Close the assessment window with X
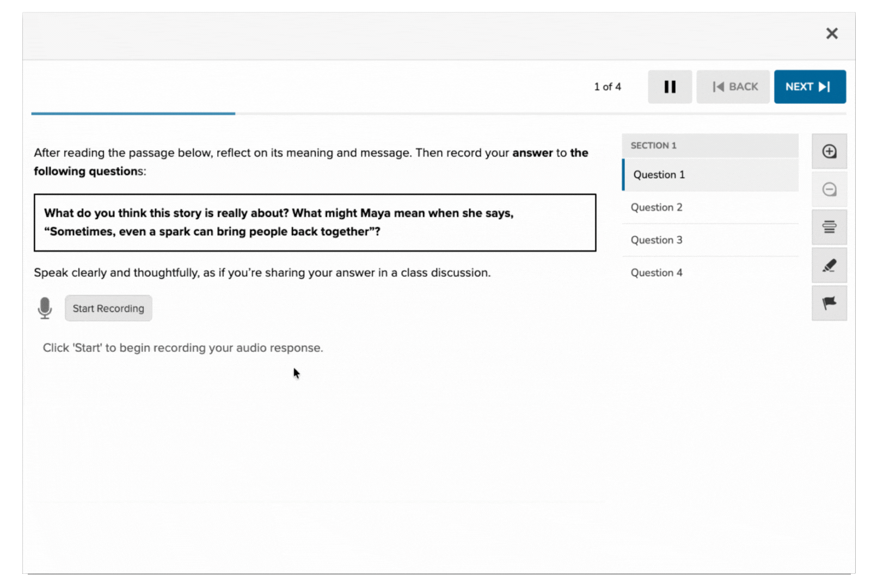This screenshot has width=871, height=588. click(831, 34)
